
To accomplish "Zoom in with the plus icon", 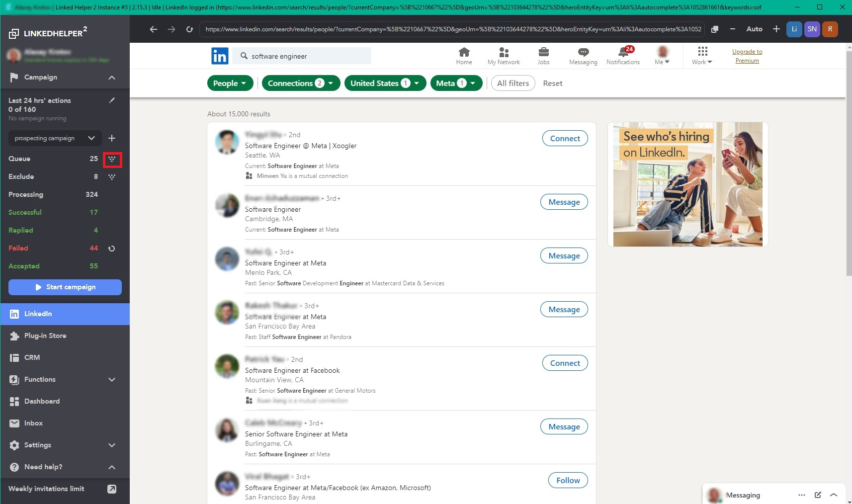I will [x=776, y=29].
